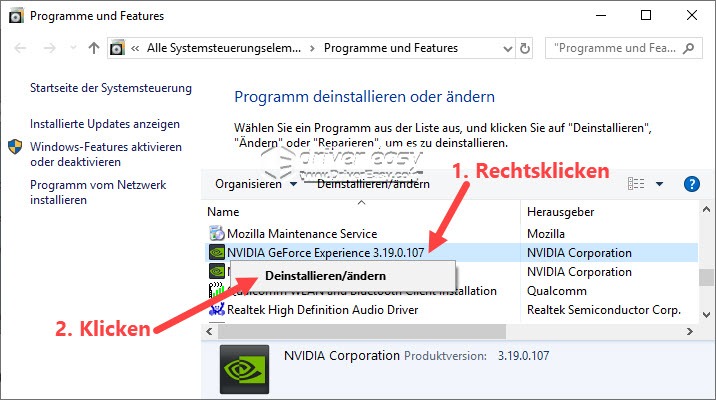This screenshot has width=716, height=400.
Task: Click vertical scrollbar down arrow
Action: pos(706,315)
